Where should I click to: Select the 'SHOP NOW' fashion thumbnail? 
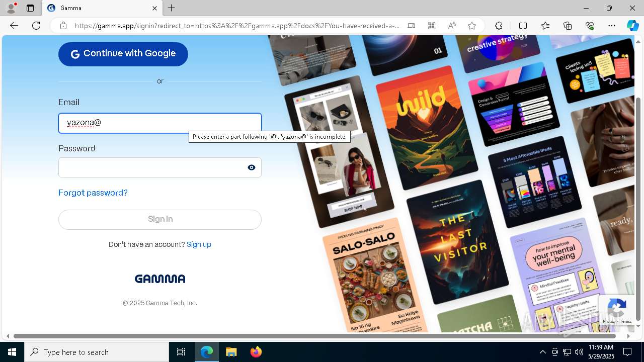click(339, 152)
